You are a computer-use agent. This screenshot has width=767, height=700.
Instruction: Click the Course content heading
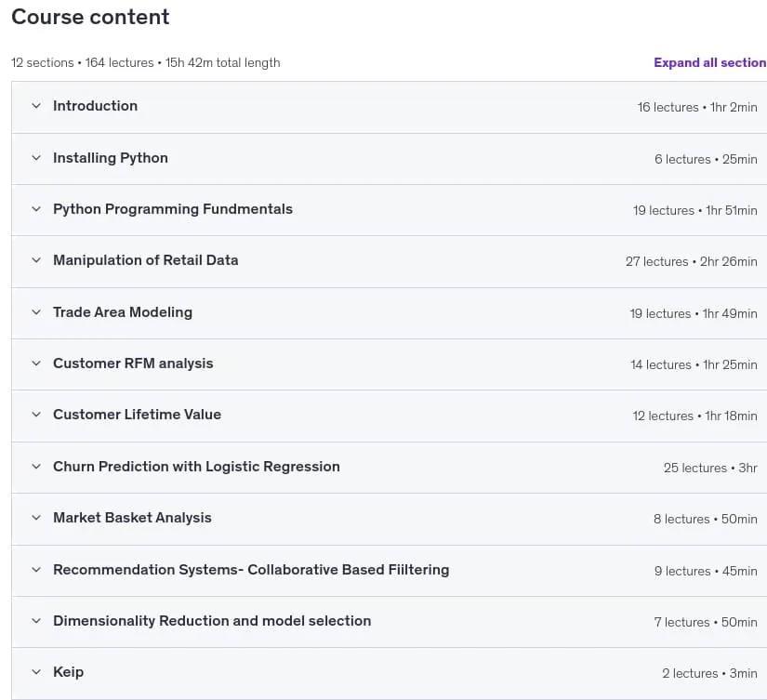point(90,17)
